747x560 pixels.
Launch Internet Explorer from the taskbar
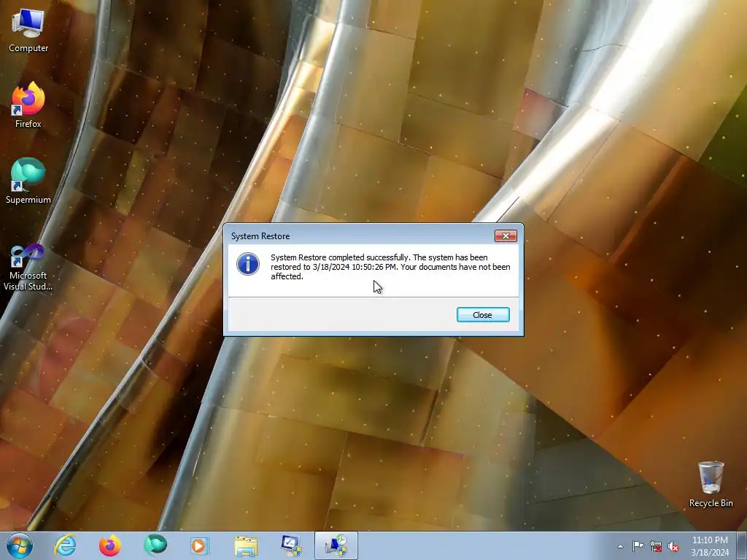[x=65, y=545]
